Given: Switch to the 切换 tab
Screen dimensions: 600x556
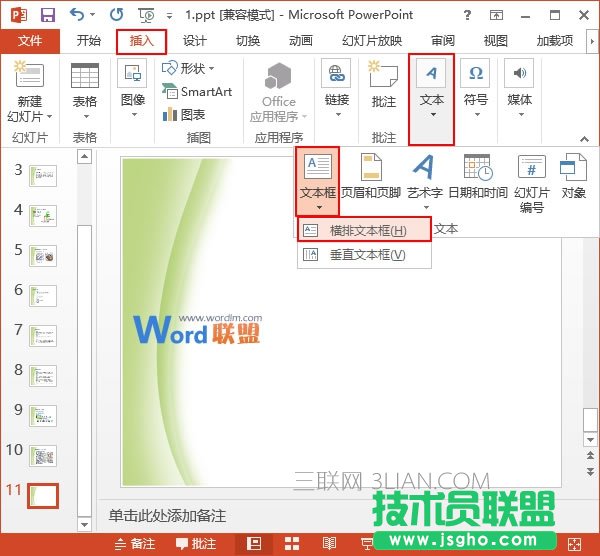Looking at the screenshot, I should click(x=248, y=41).
